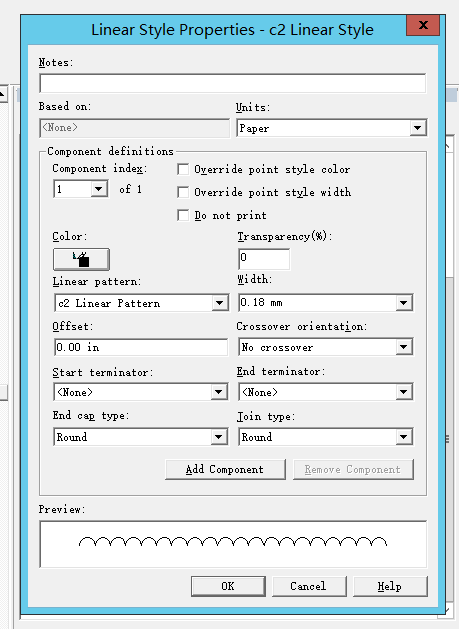The image size is (459, 629).
Task: Focus the Notes text field
Action: (x=233, y=83)
